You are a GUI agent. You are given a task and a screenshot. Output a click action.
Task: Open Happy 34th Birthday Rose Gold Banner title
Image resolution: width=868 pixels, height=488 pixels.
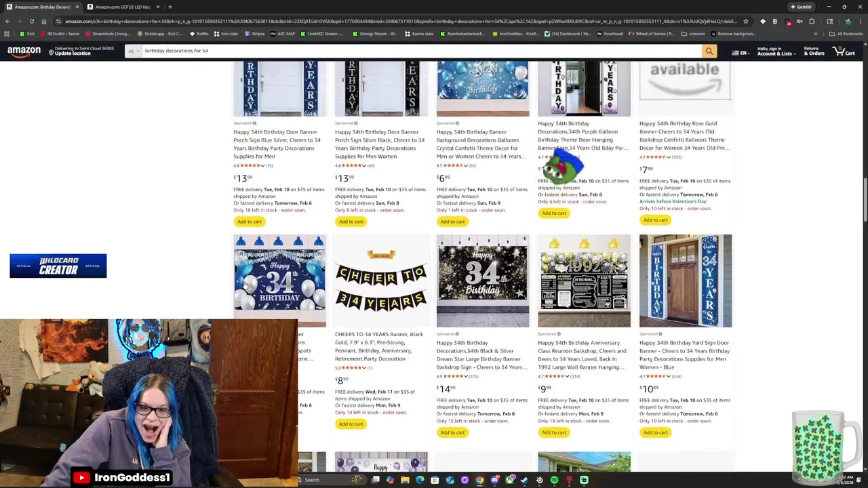tap(684, 136)
